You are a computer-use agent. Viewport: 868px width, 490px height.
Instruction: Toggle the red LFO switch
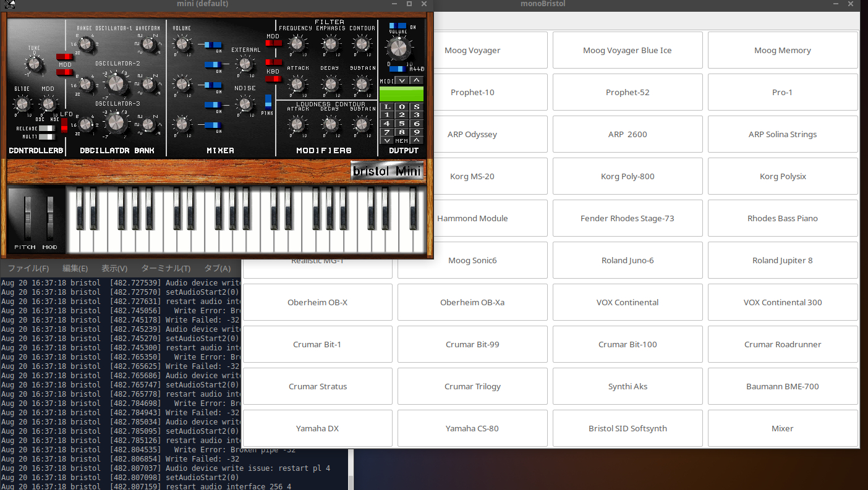(64, 125)
